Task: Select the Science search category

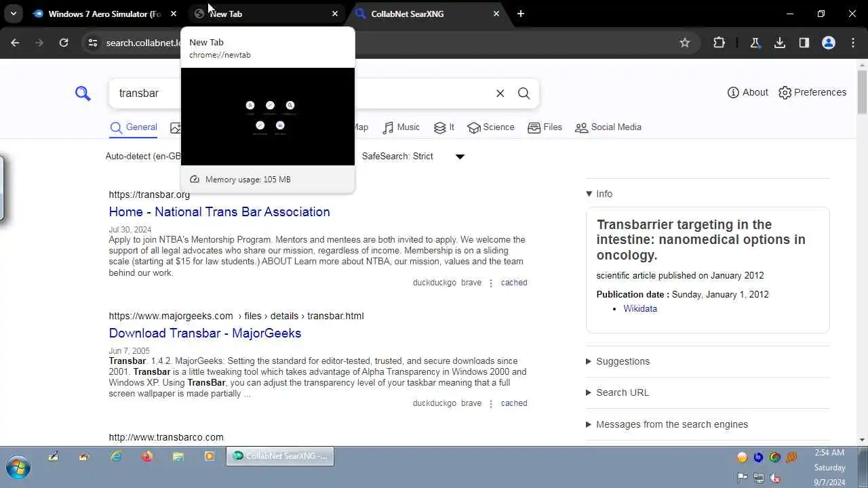Action: pyautogui.click(x=491, y=127)
